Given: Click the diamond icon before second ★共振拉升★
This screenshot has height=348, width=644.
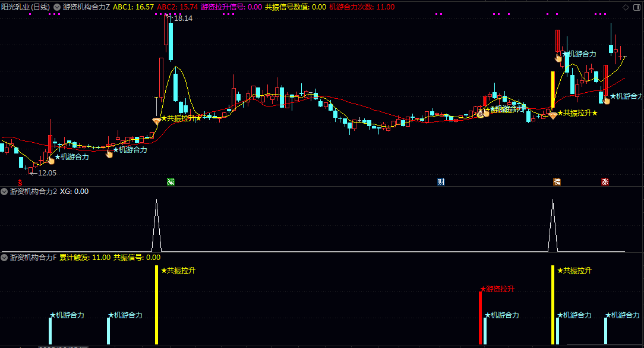Looking at the screenshot, I should click(553, 115).
